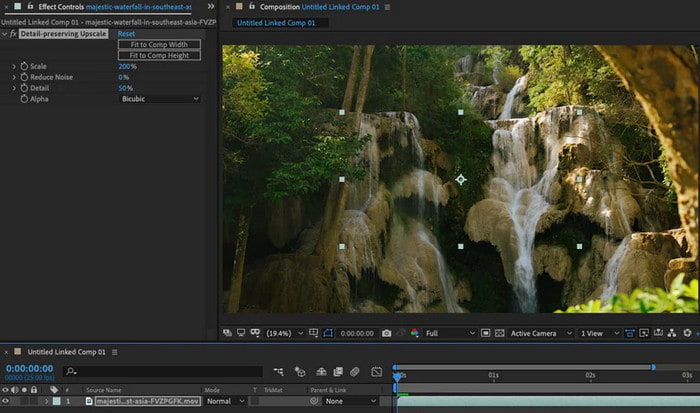Toggle the fx switch for Detail-preserving Upscale

[x=16, y=34]
